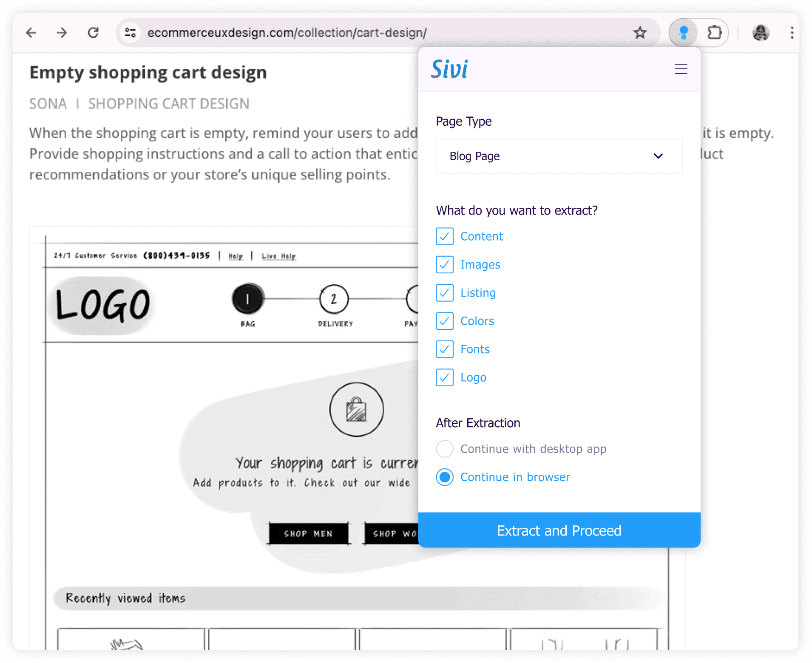Click the SONA author link
Image resolution: width=812 pixels, height=663 pixels.
click(48, 104)
